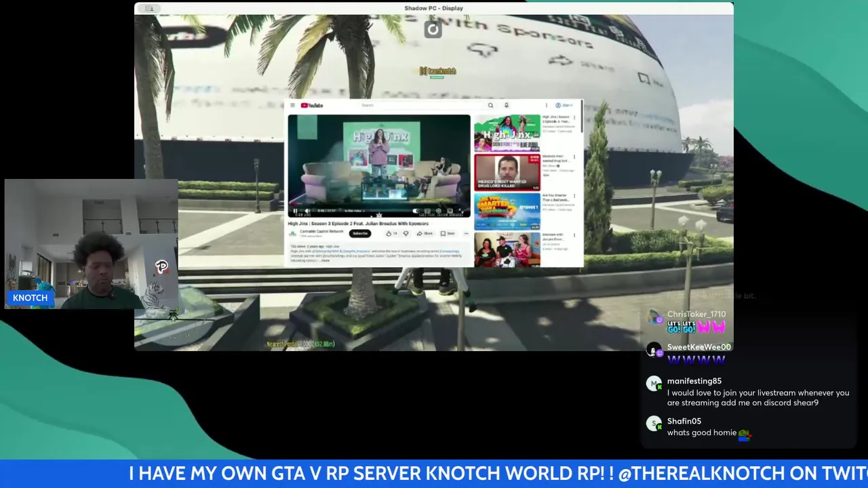Click the Shadow PC window title bar control
Viewport: 868px width, 488px height.
[150, 8]
